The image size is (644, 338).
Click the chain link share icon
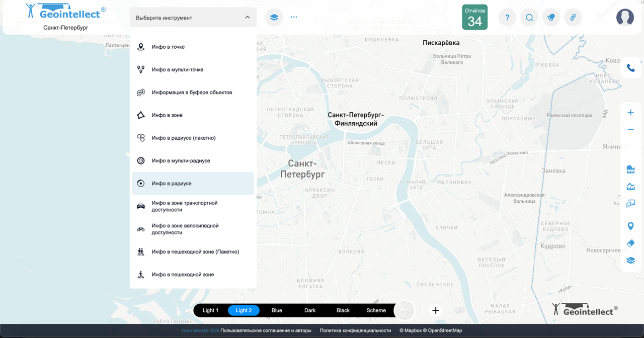[x=573, y=18]
